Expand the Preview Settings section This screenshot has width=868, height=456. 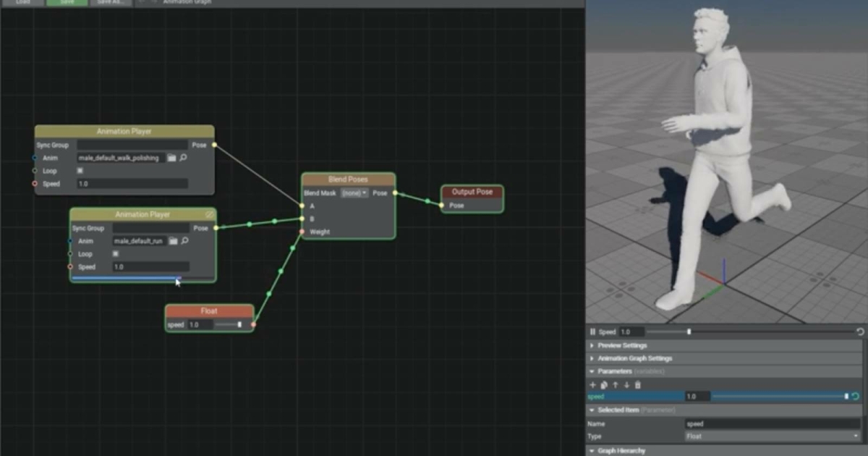tap(622, 345)
